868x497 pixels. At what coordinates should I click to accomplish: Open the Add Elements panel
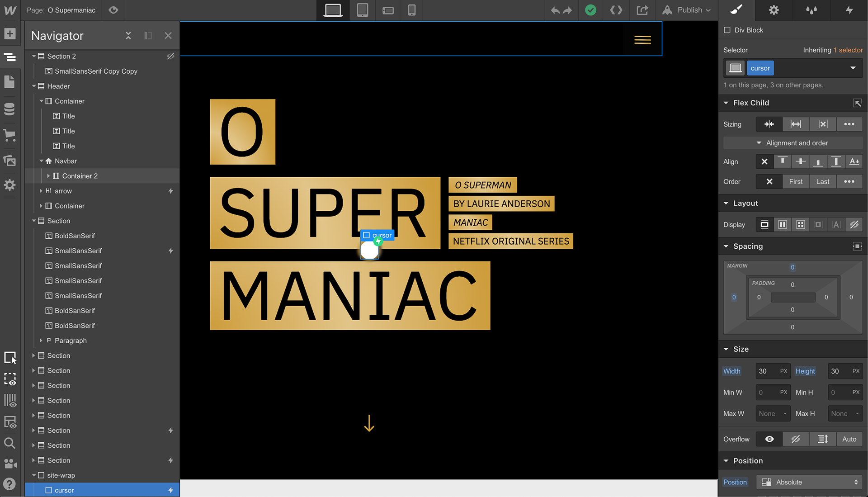point(10,34)
